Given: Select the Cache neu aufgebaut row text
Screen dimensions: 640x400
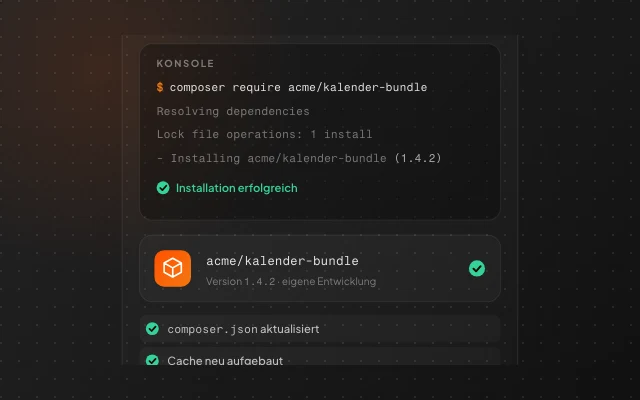Looking at the screenshot, I should [x=225, y=360].
